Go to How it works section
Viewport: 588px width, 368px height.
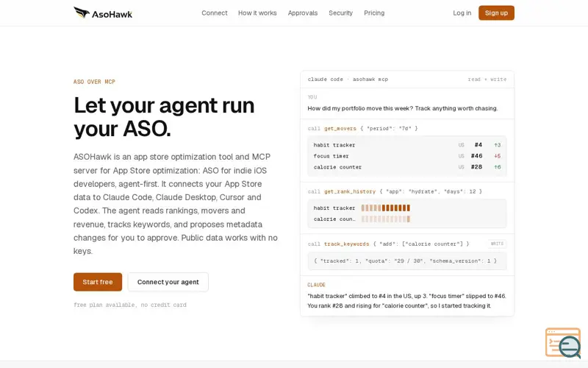point(257,13)
